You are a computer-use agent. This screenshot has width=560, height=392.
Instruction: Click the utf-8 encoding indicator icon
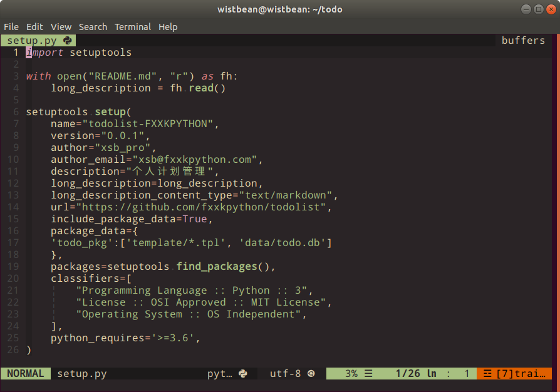click(x=311, y=373)
